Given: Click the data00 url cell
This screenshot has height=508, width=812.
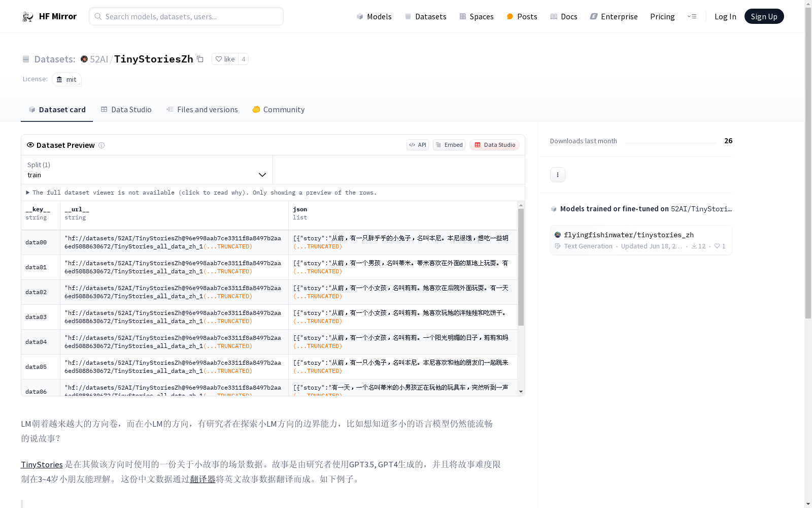Looking at the screenshot, I should 174,242.
